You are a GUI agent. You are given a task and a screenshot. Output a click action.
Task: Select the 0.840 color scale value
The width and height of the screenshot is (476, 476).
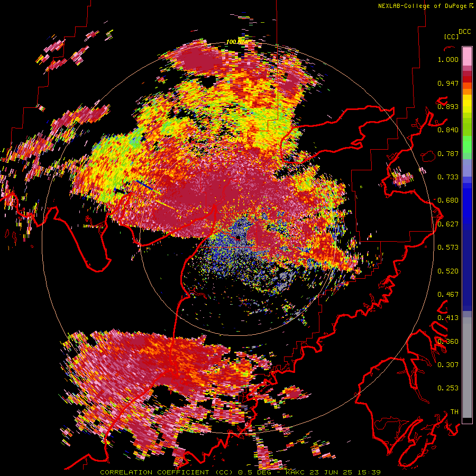click(448, 130)
